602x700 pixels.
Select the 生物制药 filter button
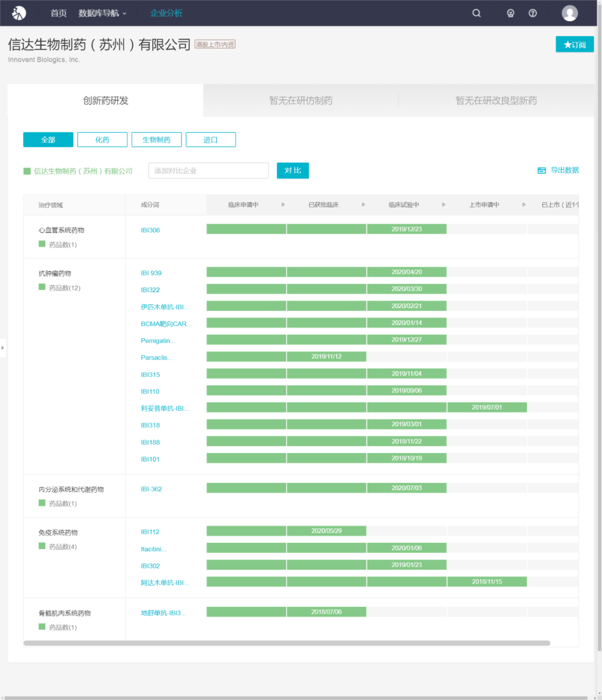[157, 140]
